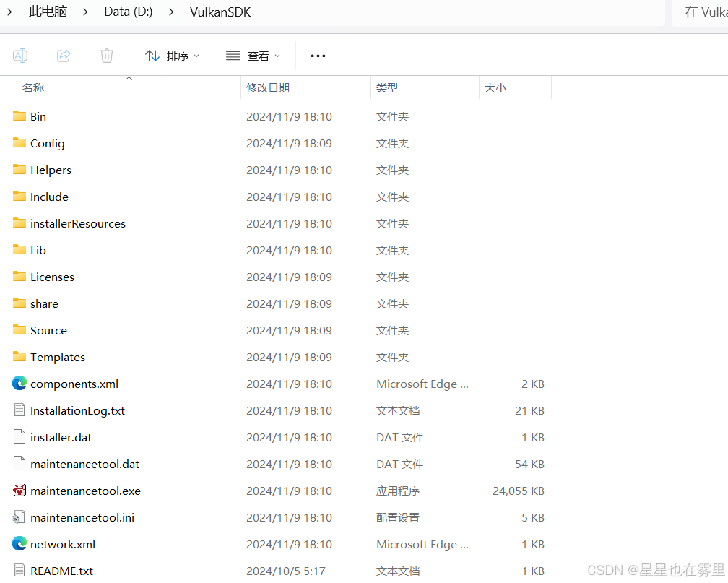Select the Licenses folder icon
Image resolution: width=728 pixels, height=583 pixels.
pyautogui.click(x=19, y=276)
